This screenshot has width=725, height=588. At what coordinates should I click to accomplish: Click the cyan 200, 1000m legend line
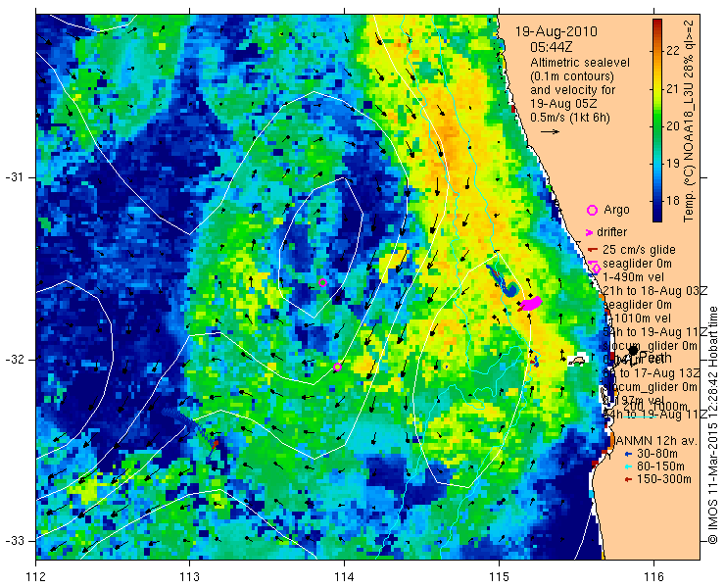pos(639,416)
